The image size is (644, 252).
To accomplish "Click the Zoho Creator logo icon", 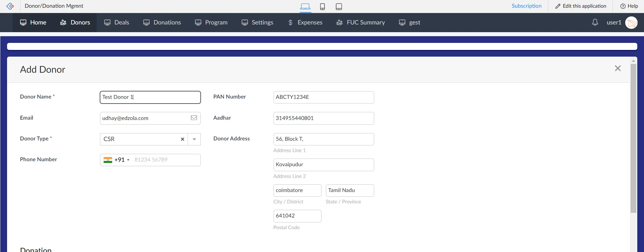I will pos(10,6).
